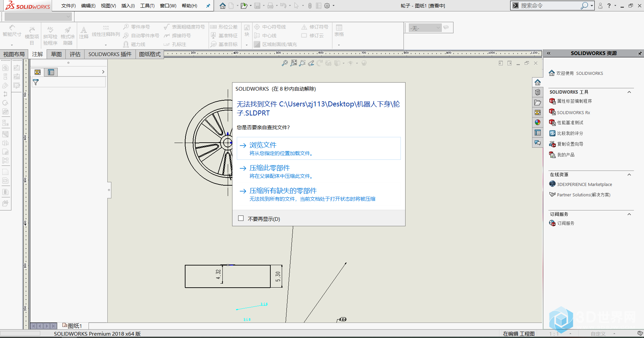This screenshot has width=644, height=338.
Task: Switch to the 评估 tab
Action: click(75, 54)
